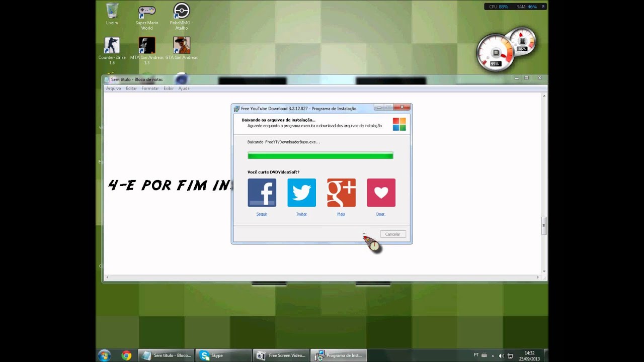Image resolution: width=644 pixels, height=362 pixels.
Task: Click the Notepad scrollbar up arrow
Action: [x=544, y=95]
